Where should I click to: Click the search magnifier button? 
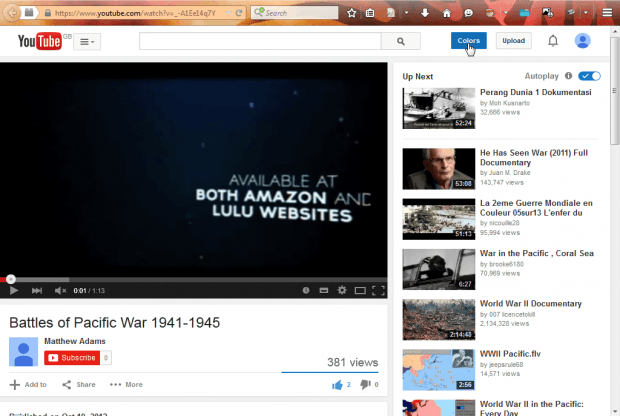(401, 41)
